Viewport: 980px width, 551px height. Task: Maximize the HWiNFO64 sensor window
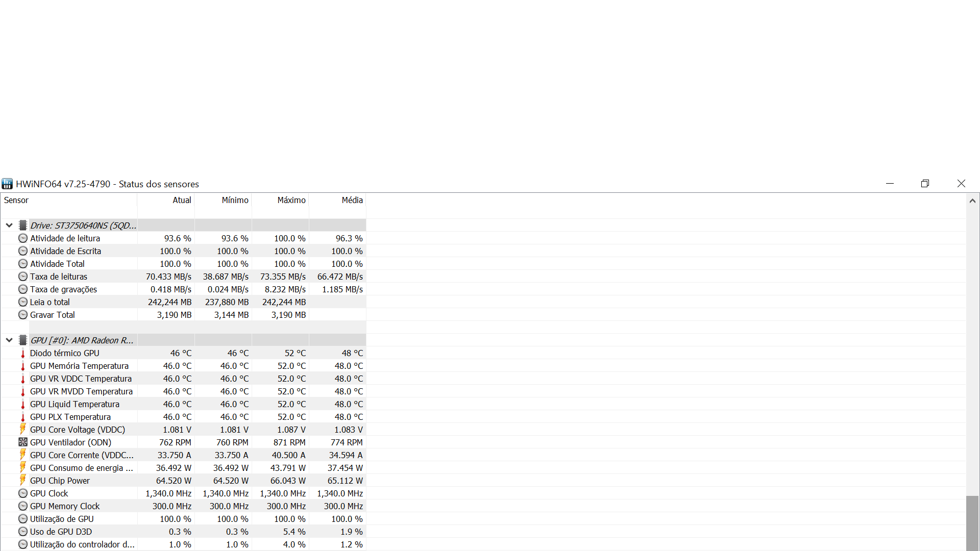(925, 184)
